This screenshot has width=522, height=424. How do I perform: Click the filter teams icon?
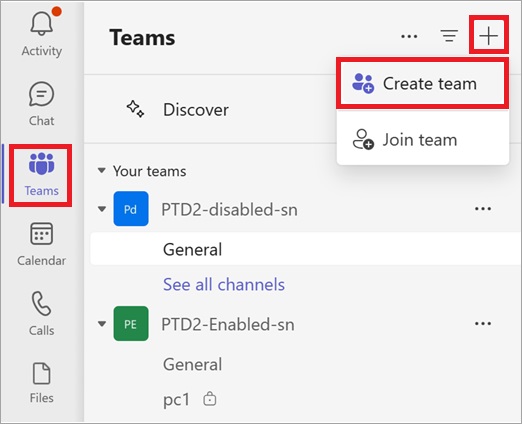tap(449, 36)
